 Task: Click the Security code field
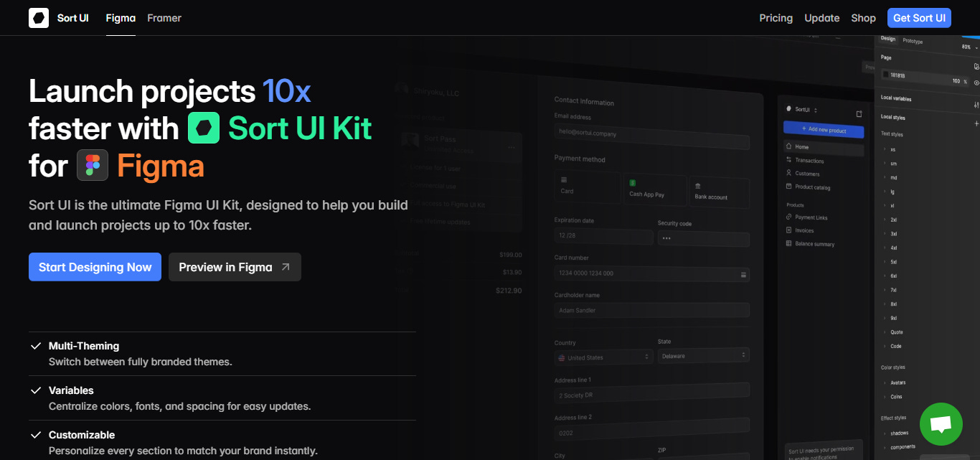click(x=704, y=239)
